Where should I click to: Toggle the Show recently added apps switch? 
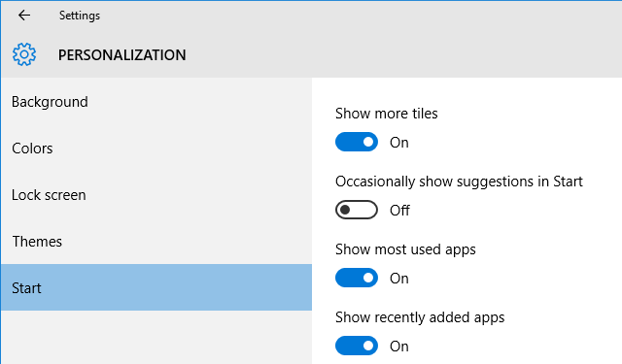(x=357, y=346)
